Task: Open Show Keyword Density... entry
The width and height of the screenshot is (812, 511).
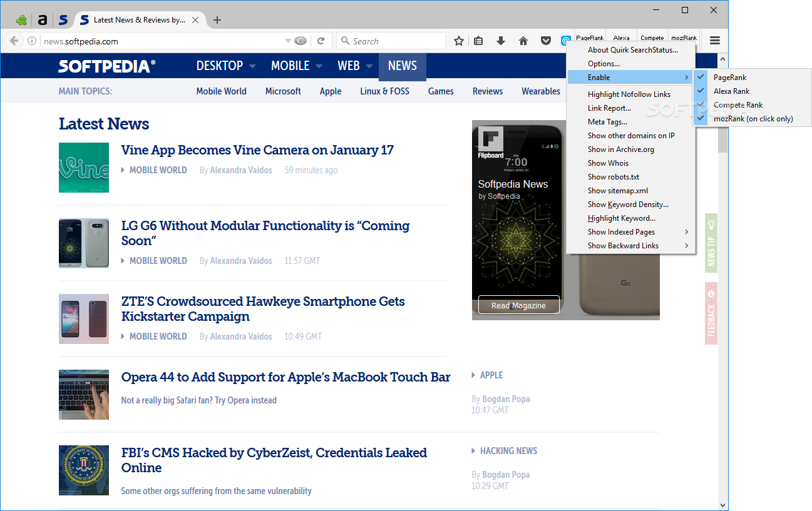Action: pos(631,205)
